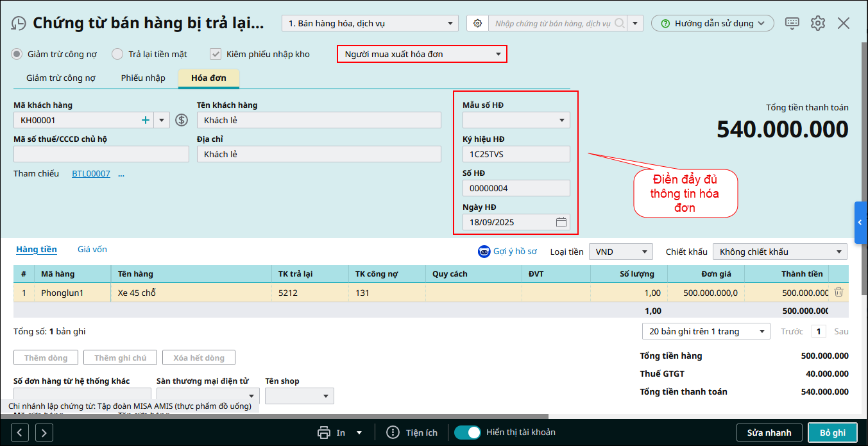This screenshot has width=868, height=446.
Task: Uncheck the Kiêm phiếu nhập kho checkbox
Action: (216, 55)
